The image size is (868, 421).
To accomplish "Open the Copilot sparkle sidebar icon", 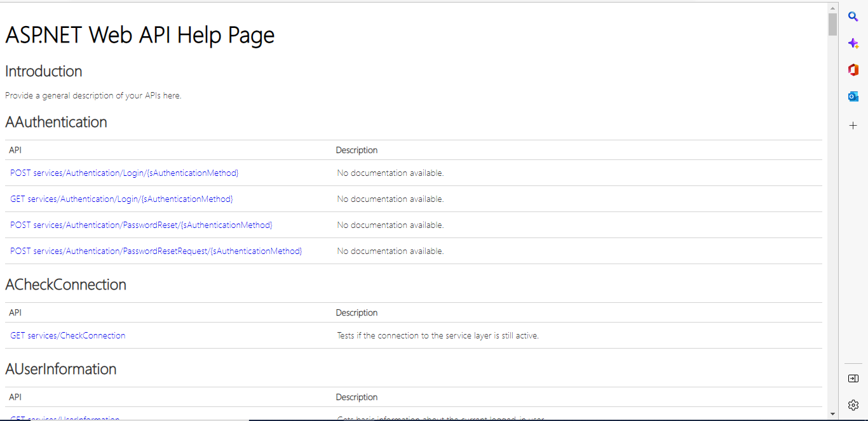I will point(853,43).
